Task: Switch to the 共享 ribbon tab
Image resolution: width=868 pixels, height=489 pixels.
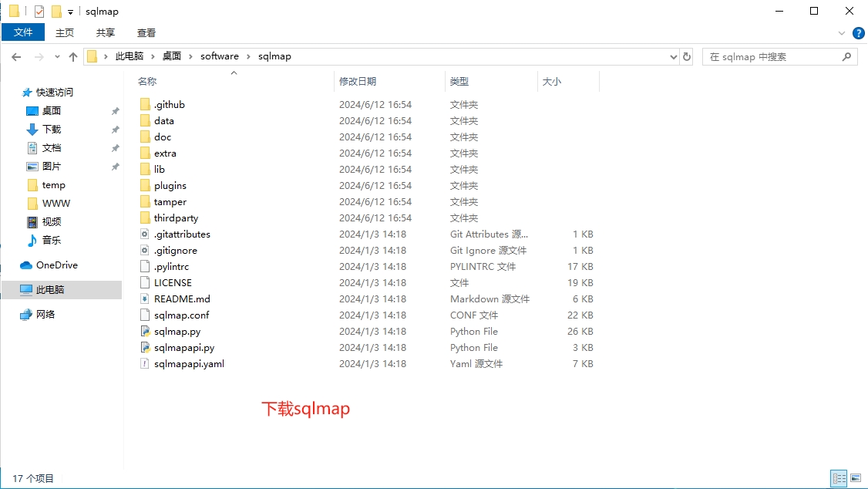Action: (x=105, y=32)
